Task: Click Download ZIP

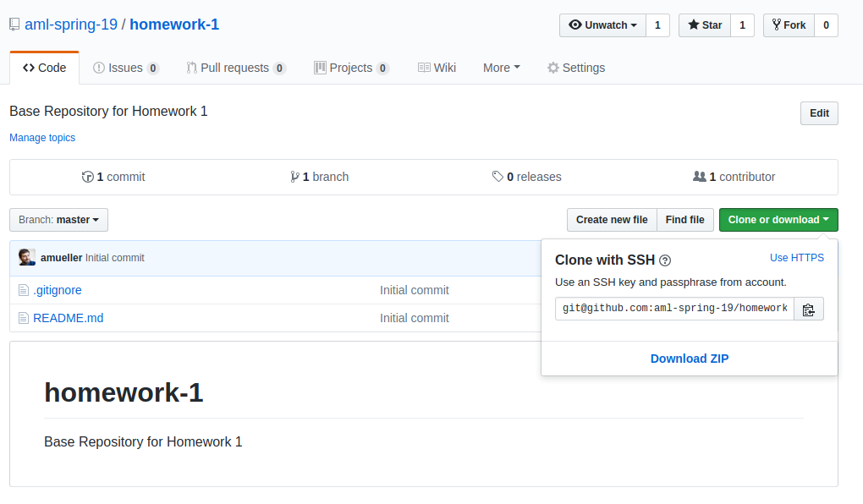Action: pos(690,359)
